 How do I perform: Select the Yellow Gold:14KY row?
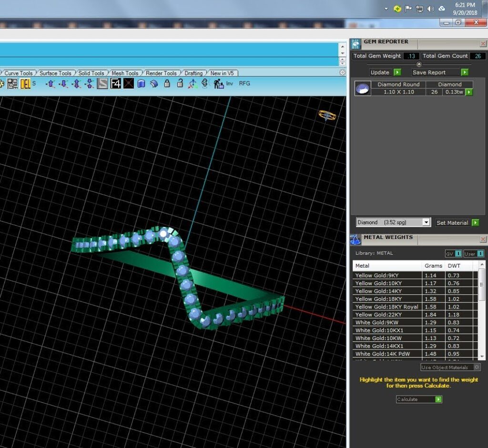click(415, 291)
